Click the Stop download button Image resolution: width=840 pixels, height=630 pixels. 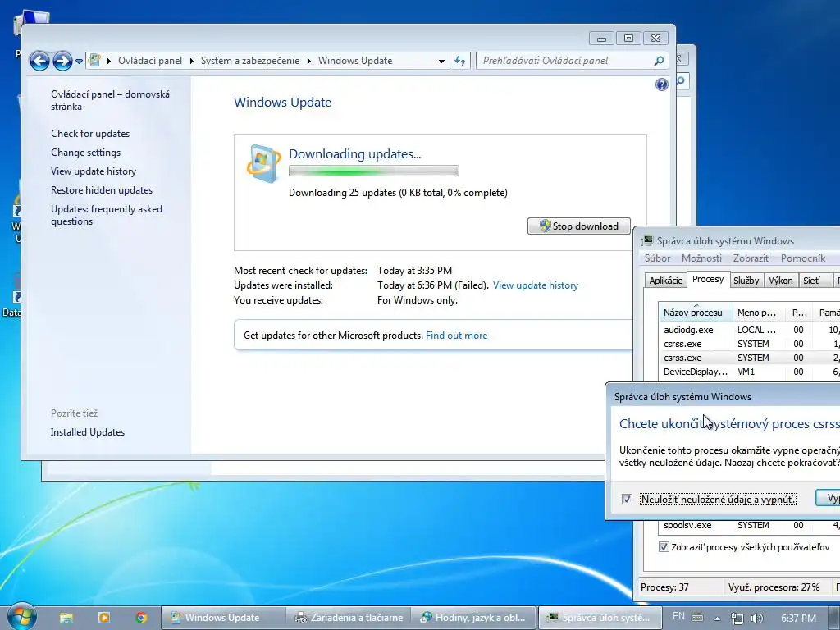[578, 226]
